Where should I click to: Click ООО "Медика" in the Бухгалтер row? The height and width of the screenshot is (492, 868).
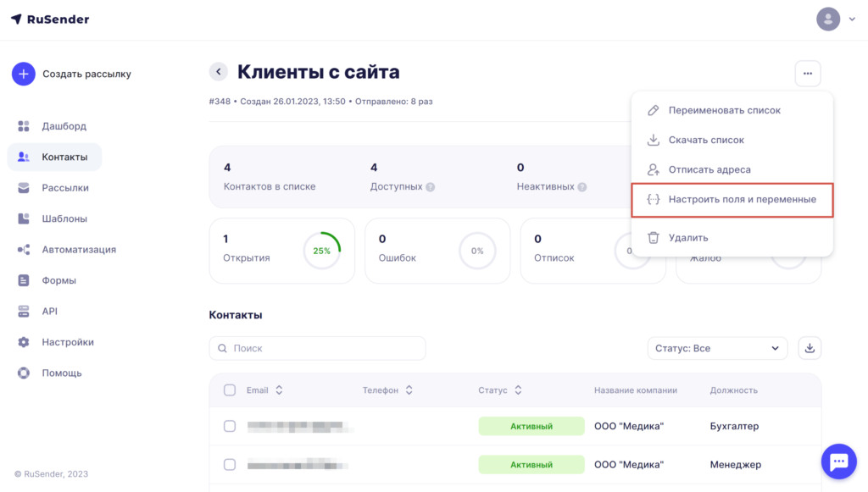pyautogui.click(x=629, y=426)
